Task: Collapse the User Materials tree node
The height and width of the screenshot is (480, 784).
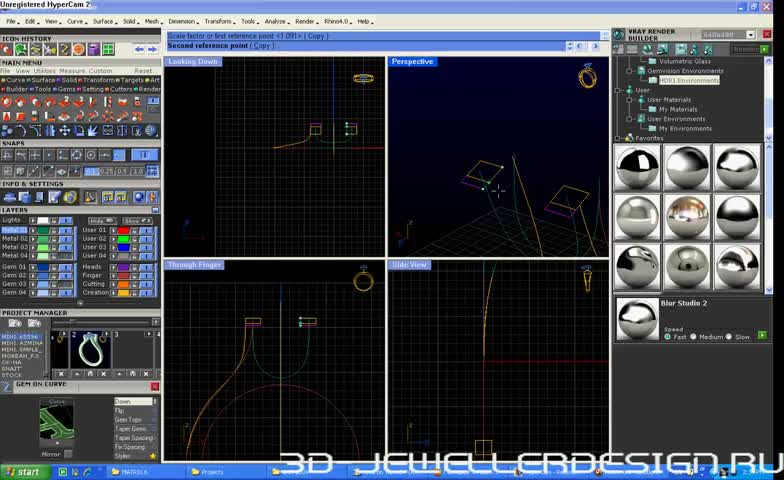Action: click(630, 100)
